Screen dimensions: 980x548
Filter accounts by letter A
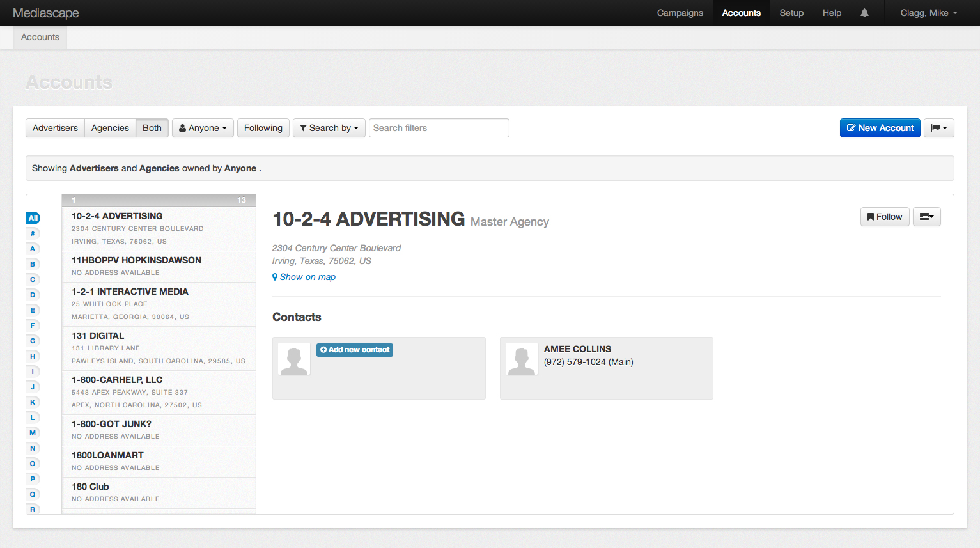(33, 249)
